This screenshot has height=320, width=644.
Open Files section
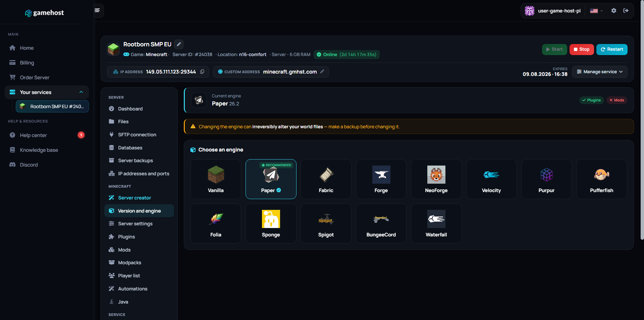pyautogui.click(x=139, y=122)
